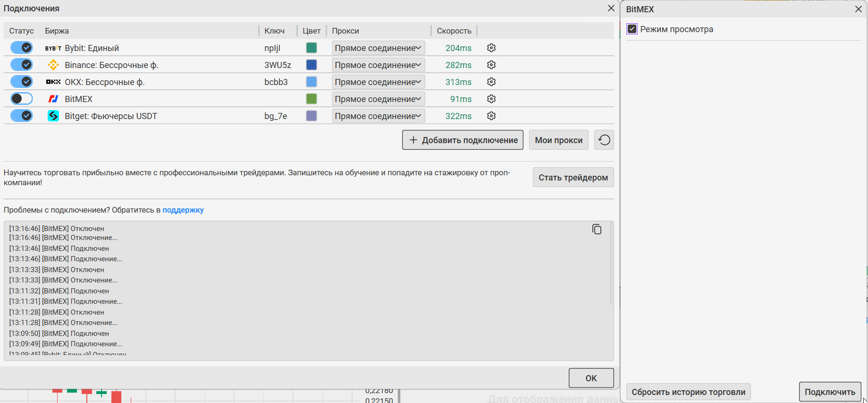The height and width of the screenshot is (403, 868).
Task: Copy connection log with clipboard icon
Action: (597, 229)
